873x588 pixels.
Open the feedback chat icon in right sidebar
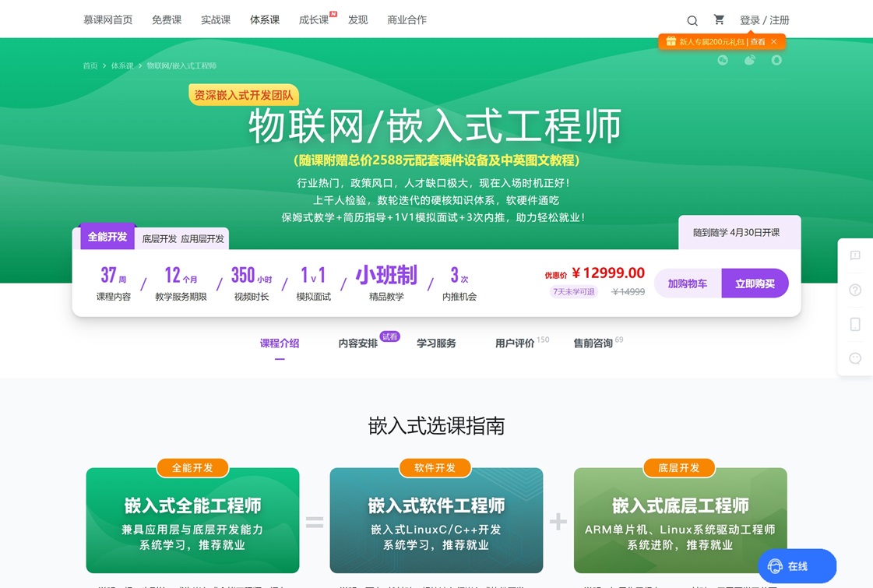point(854,255)
